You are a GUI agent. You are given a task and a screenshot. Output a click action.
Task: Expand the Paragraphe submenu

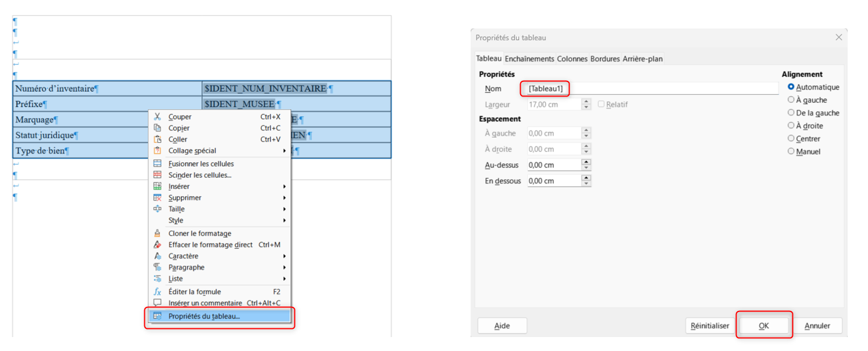pos(284,267)
